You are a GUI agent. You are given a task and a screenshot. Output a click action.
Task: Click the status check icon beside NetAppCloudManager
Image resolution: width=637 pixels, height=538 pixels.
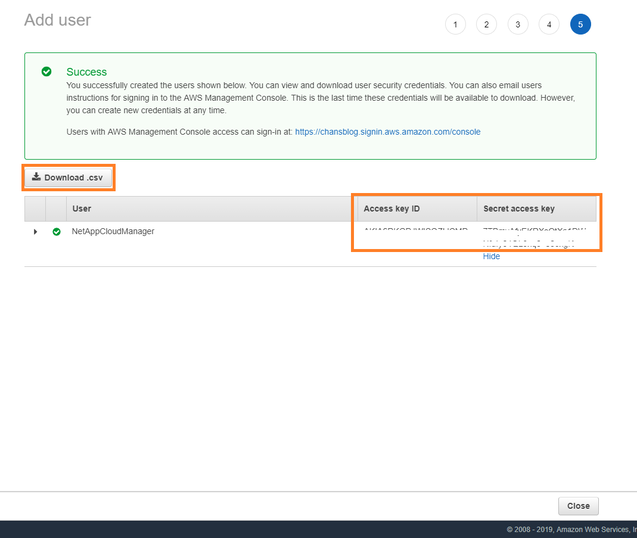click(x=56, y=231)
